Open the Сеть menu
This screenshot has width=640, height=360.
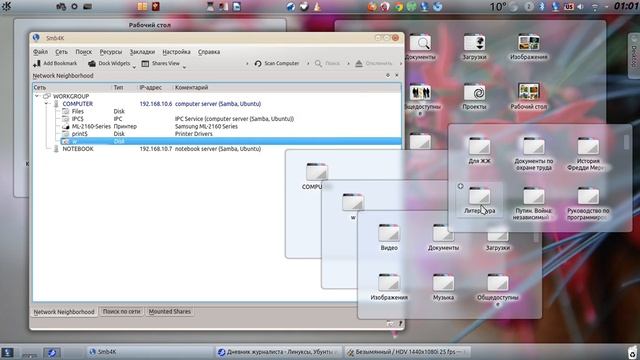pyautogui.click(x=61, y=52)
